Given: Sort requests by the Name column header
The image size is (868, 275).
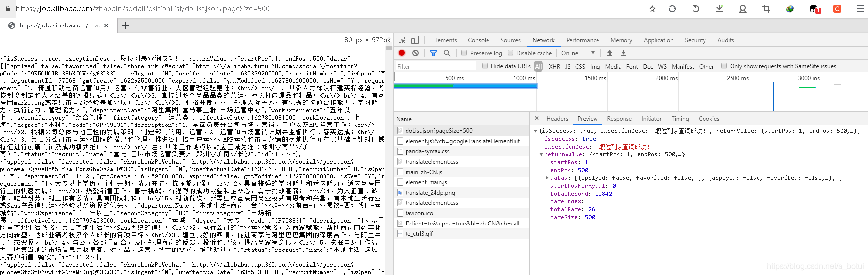Looking at the screenshot, I should click(x=461, y=119).
